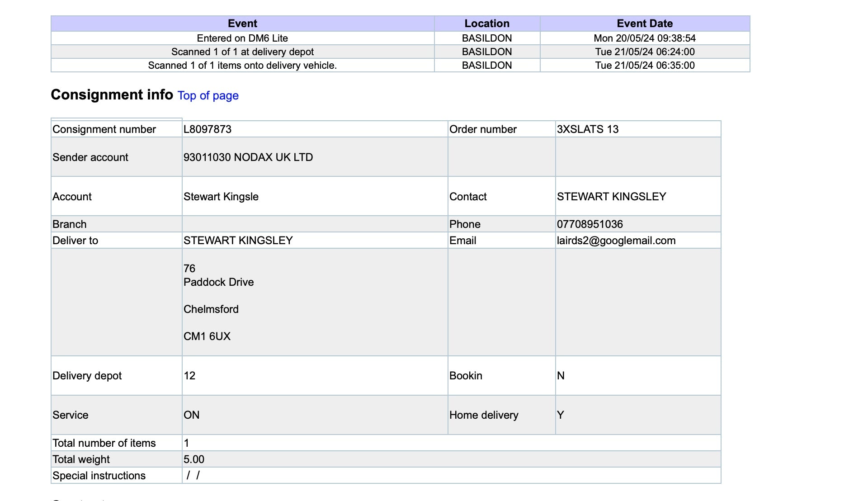Select sender '93011030 NODAX UK LTD'
Viewport: 868px width, 501px height.
click(x=248, y=157)
